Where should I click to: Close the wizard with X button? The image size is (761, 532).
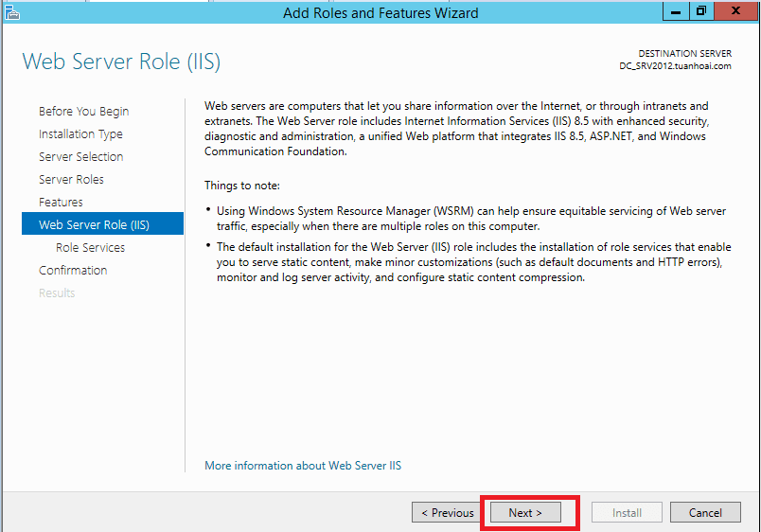point(735,11)
